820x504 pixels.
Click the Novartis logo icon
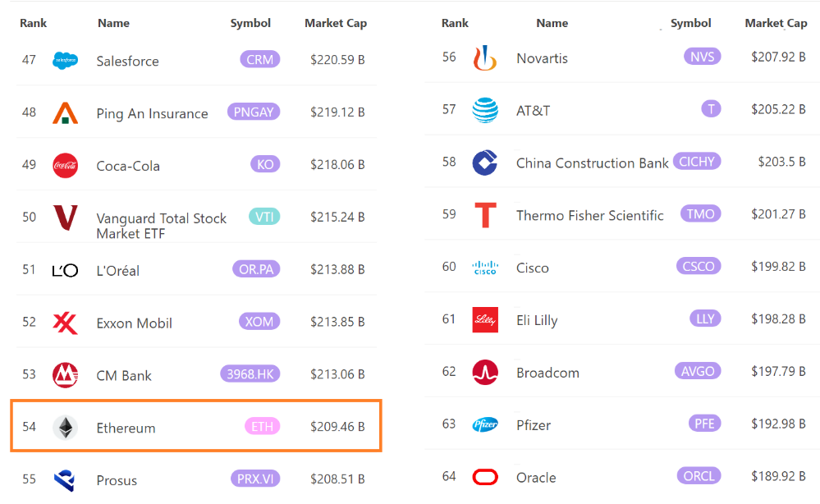[485, 57]
